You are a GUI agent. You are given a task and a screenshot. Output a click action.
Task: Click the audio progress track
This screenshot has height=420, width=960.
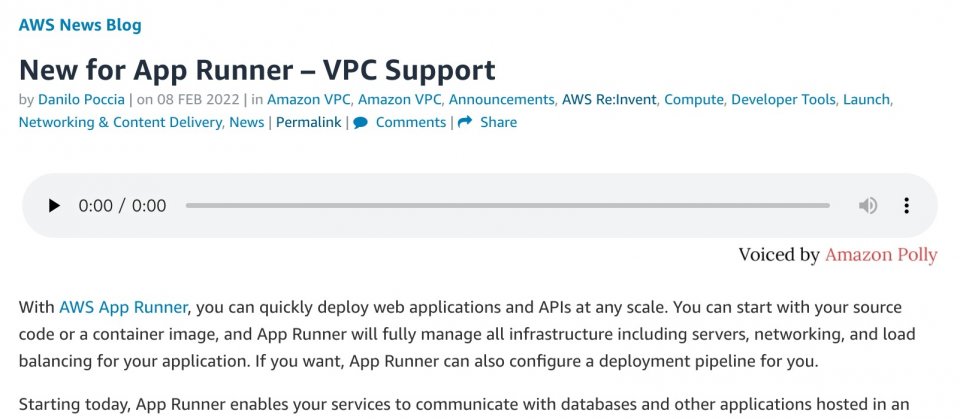pos(508,206)
